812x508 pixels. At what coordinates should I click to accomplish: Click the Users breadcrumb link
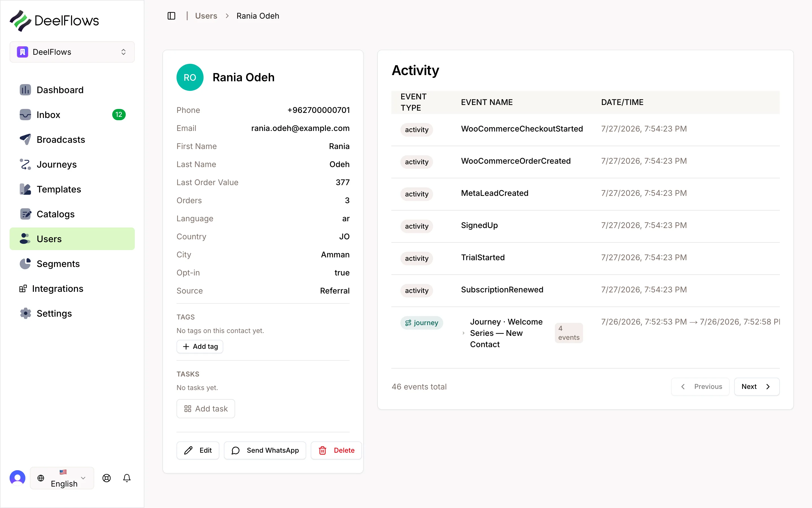pos(206,16)
